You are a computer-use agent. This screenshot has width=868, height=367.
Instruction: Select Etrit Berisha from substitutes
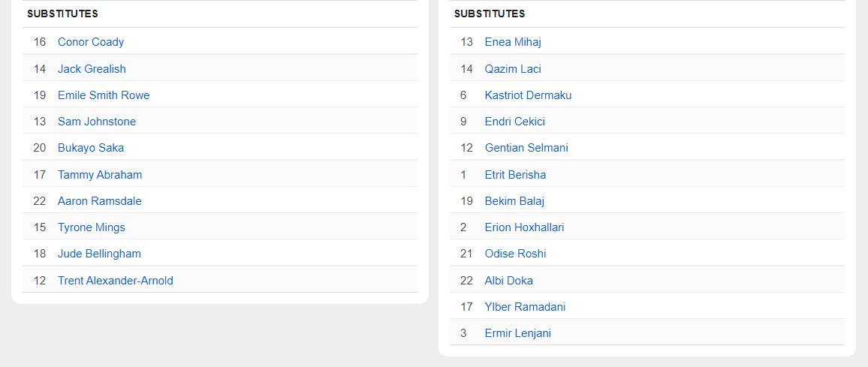point(515,175)
